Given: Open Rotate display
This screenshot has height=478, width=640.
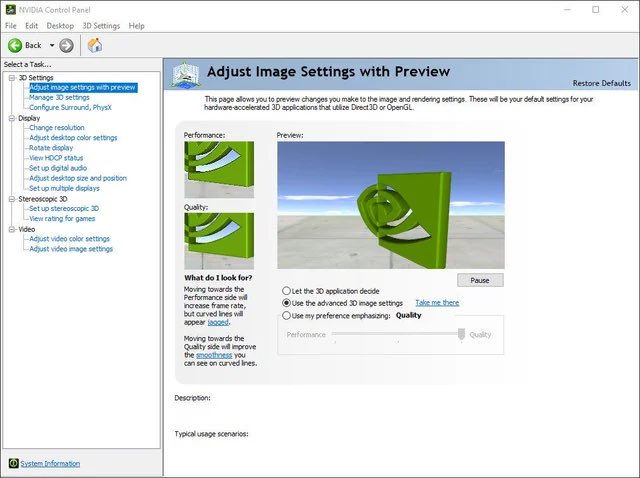Looking at the screenshot, I should [x=51, y=148].
